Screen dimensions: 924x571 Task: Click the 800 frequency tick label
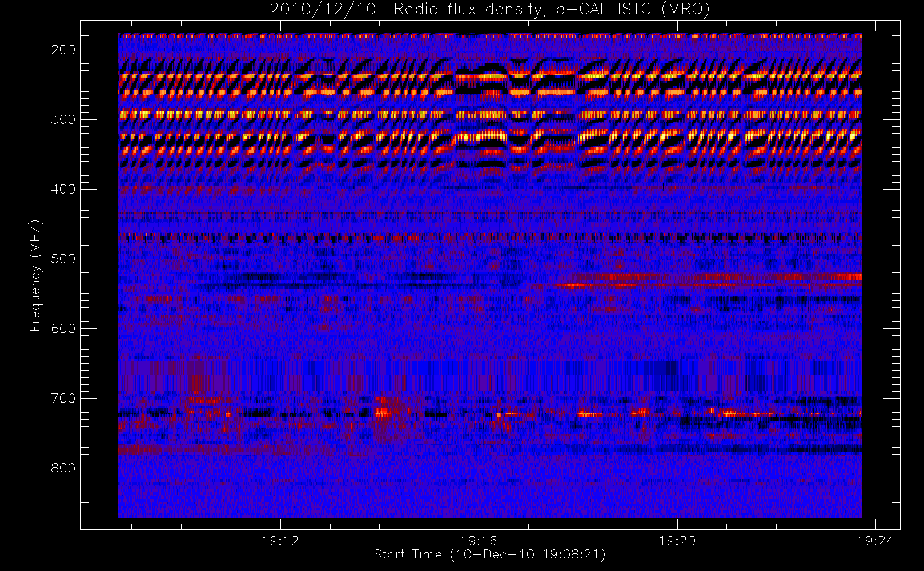[x=63, y=468]
